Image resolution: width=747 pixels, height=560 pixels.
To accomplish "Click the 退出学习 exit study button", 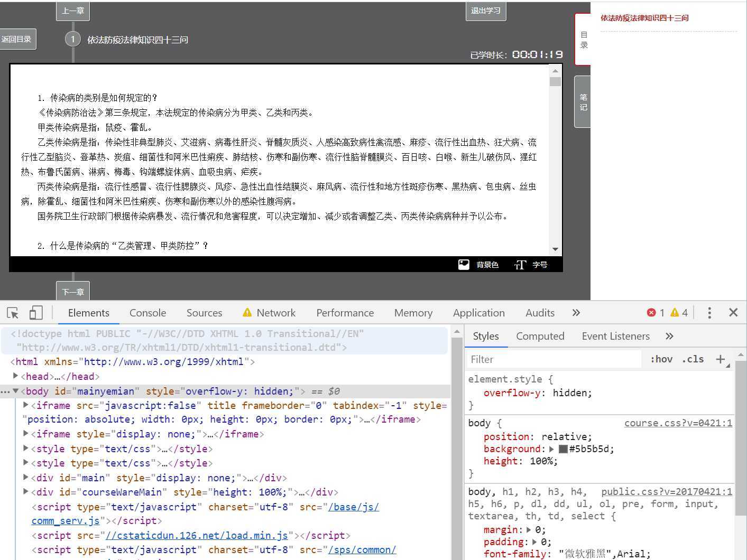I will pyautogui.click(x=485, y=11).
